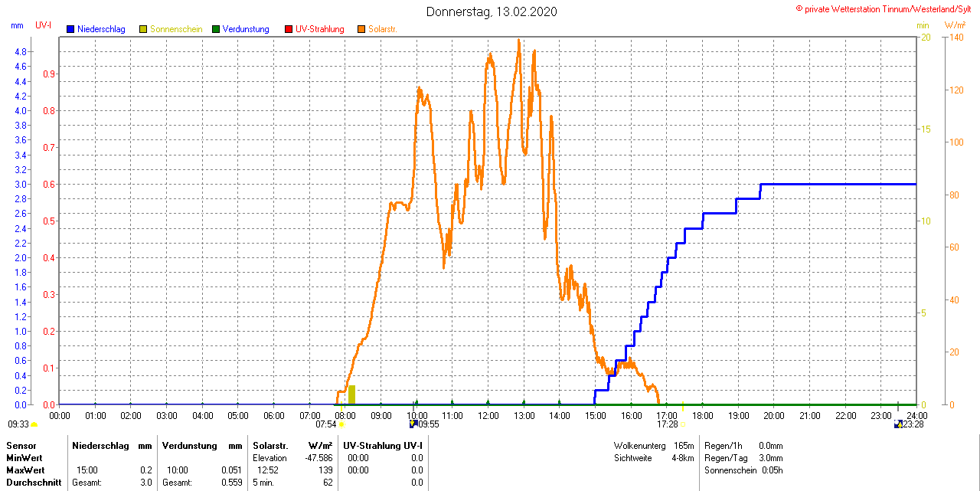Click the Elevation value -47.586
Image resolution: width=980 pixels, height=491 pixels.
click(319, 457)
